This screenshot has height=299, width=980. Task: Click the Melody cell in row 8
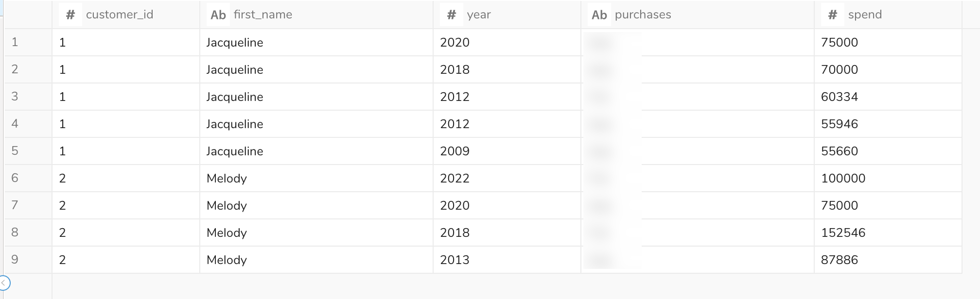tap(227, 233)
